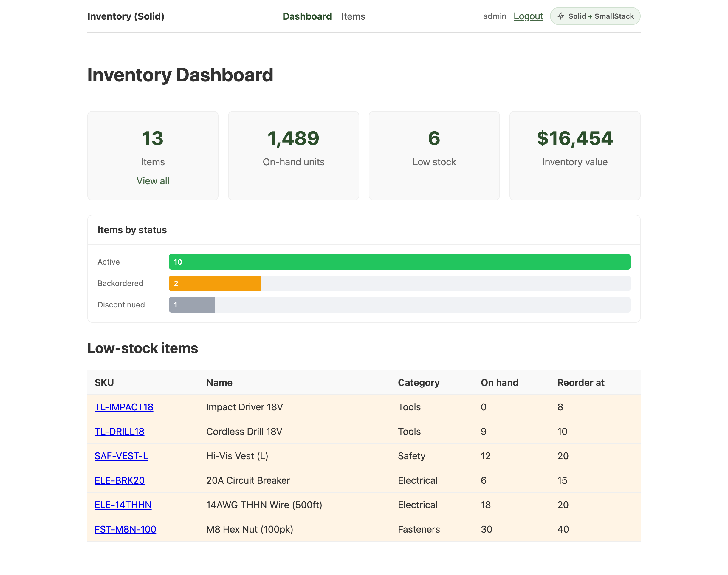Click the 13 Items count
This screenshot has width=728, height=575.
tap(153, 138)
